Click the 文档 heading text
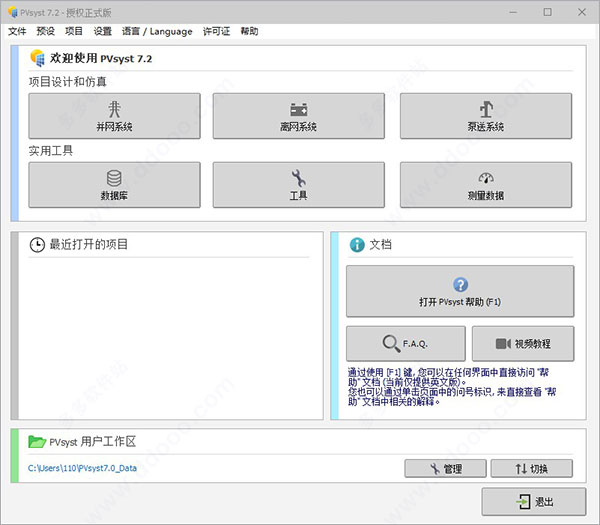The width and height of the screenshot is (600, 525). coord(380,244)
